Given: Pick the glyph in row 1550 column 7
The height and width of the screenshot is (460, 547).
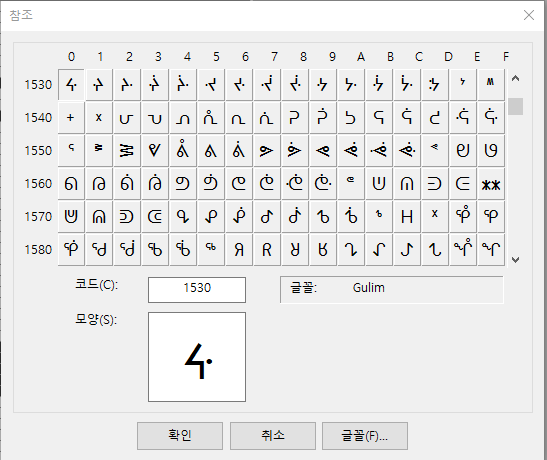Looking at the screenshot, I should 267,151.
